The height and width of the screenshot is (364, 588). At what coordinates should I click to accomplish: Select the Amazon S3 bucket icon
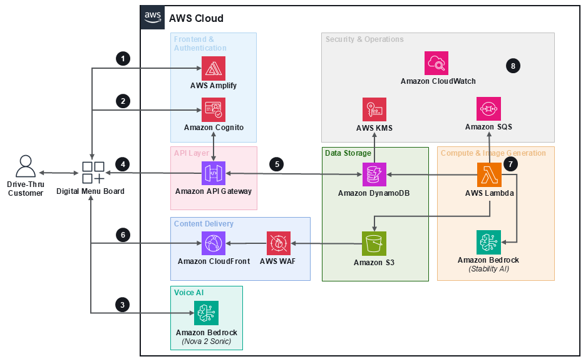pyautogui.click(x=374, y=243)
